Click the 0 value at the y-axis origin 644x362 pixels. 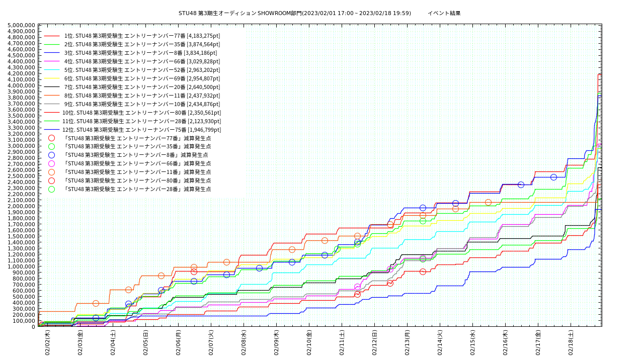pos(34,327)
